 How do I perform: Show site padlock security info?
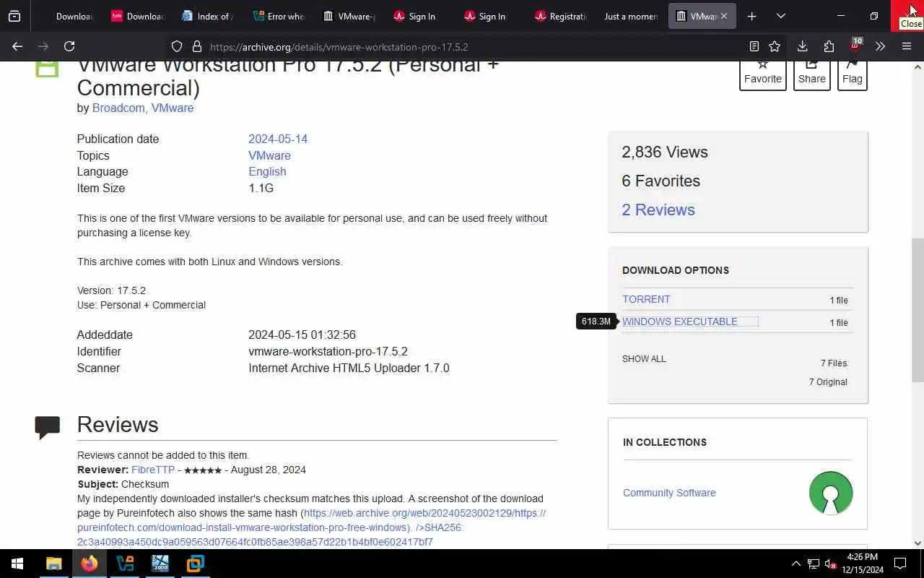pos(196,46)
